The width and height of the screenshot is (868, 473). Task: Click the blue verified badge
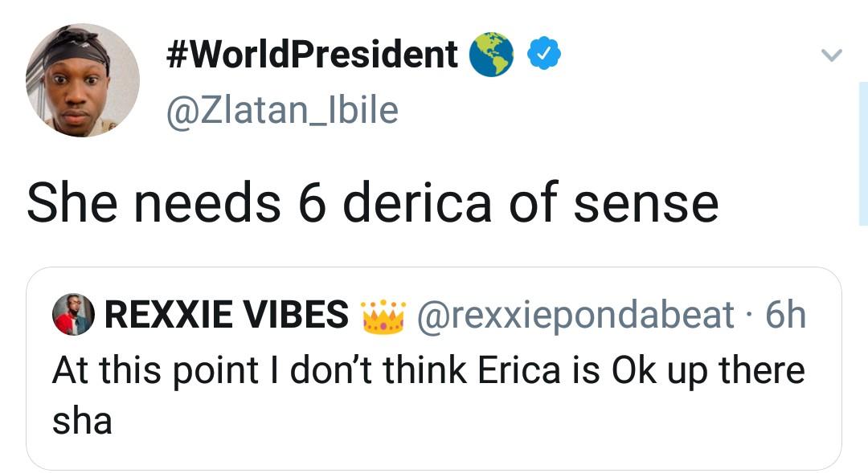click(x=543, y=55)
